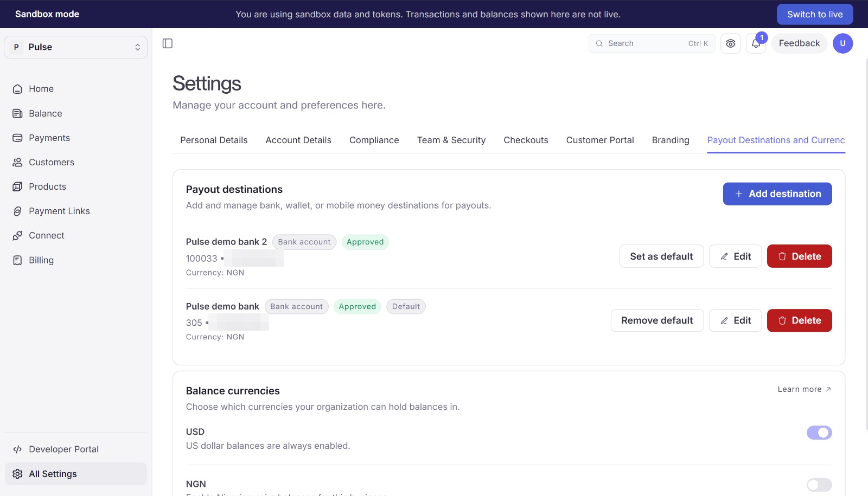Open user avatar U menu
This screenshot has height=496, width=868.
click(843, 43)
